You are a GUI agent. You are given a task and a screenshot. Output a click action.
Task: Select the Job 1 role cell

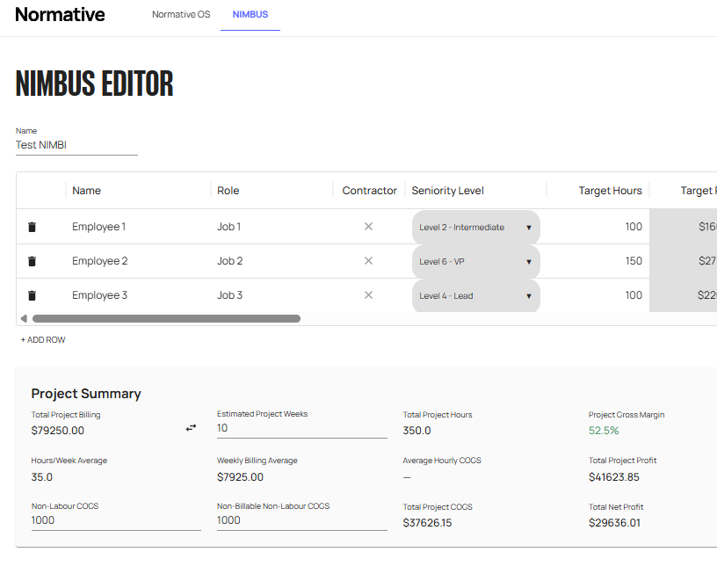(228, 227)
